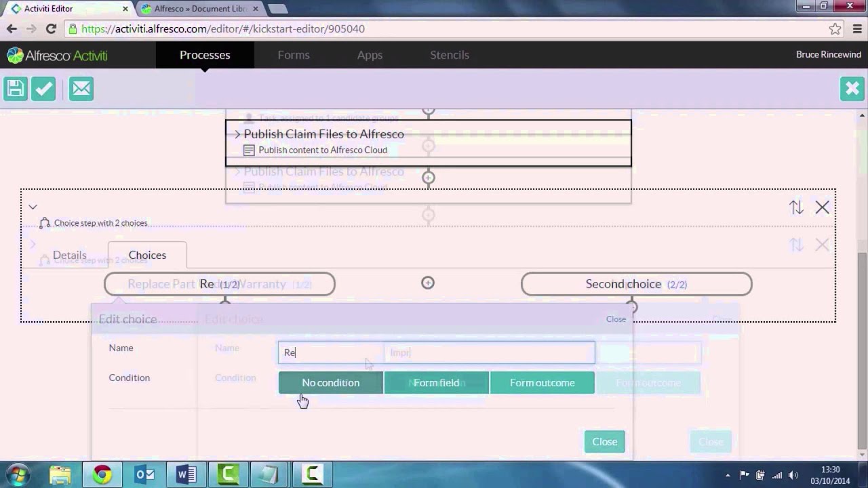Add a step using the plus below Publish step
Viewport: 868px width, 488px height.
428,178
